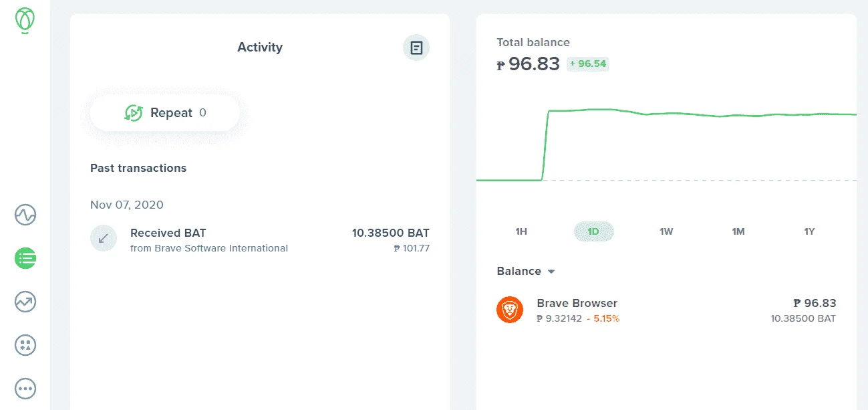Viewport: 868px width, 410px height.
Task: Open the Brave Browser balance card
Action: pyautogui.click(x=666, y=310)
